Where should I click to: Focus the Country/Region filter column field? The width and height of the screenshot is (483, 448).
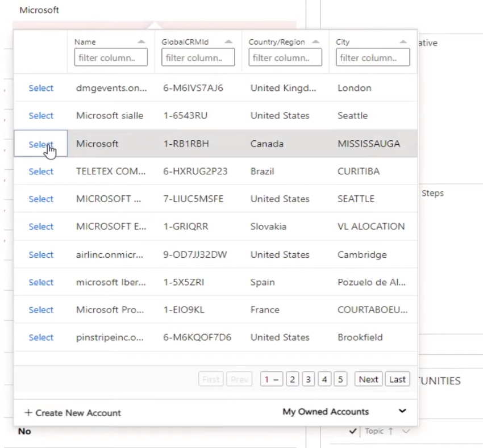pos(285,57)
